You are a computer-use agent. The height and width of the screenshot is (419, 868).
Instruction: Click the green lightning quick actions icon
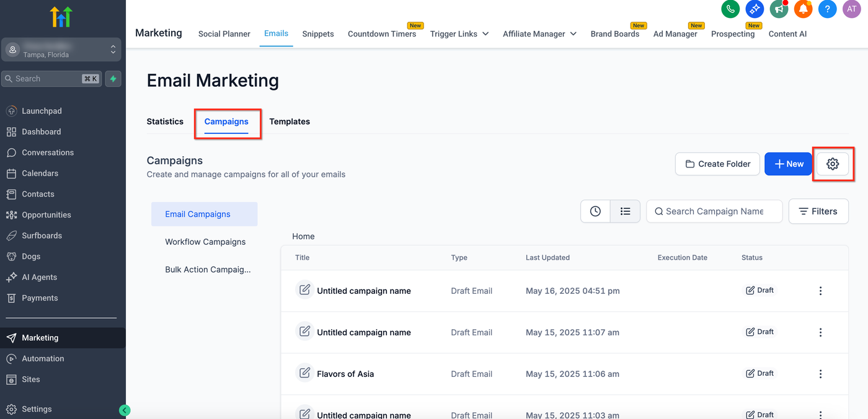pos(113,79)
